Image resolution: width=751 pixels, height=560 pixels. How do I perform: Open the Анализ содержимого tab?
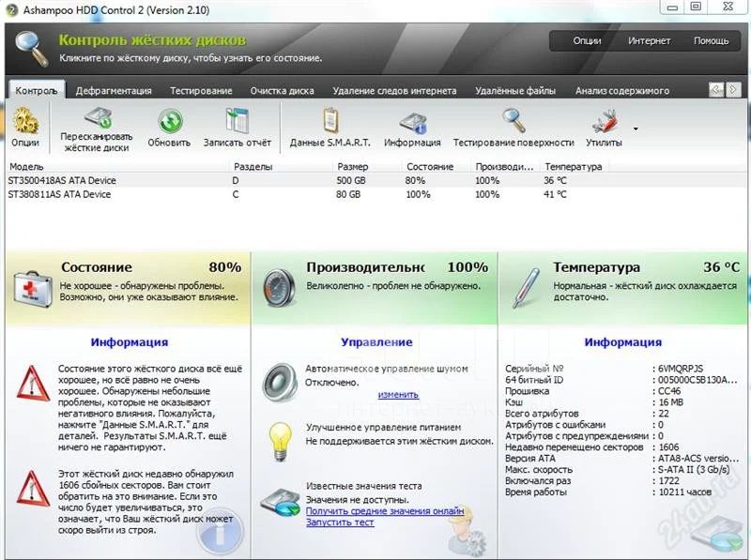(622, 90)
